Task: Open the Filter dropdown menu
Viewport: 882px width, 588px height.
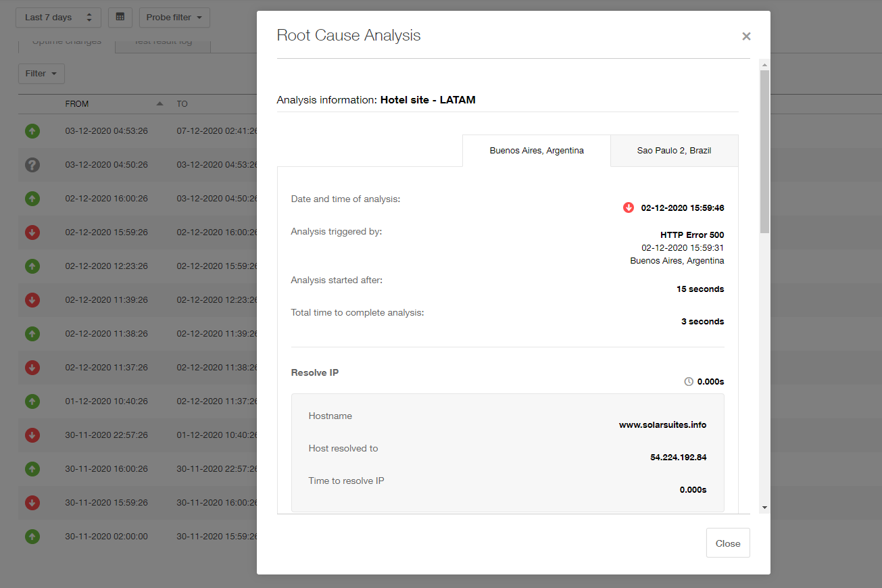Action: tap(41, 74)
